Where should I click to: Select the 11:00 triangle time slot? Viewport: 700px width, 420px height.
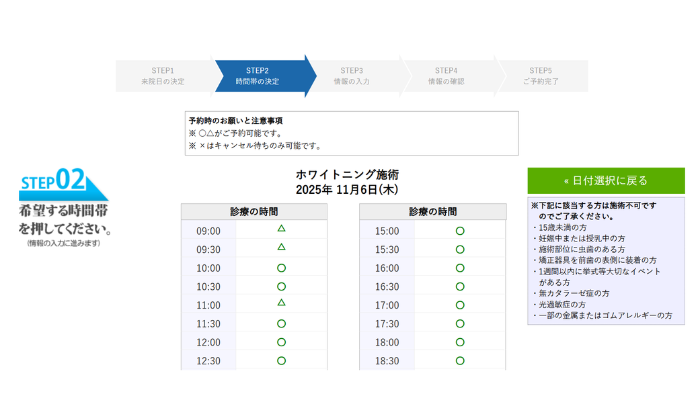pos(281,304)
